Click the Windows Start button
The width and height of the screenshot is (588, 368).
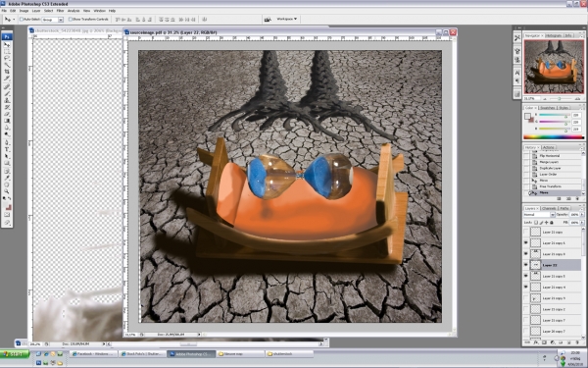point(15,353)
